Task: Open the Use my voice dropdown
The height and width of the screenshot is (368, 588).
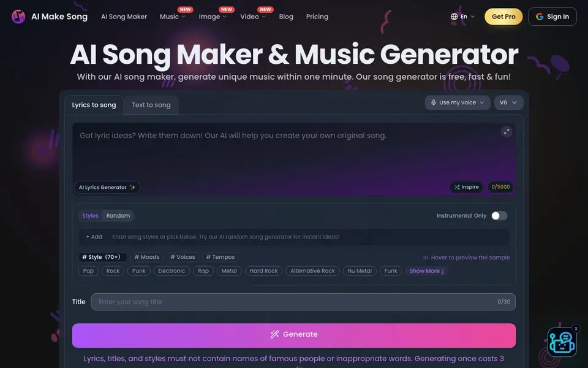Action: point(458,102)
